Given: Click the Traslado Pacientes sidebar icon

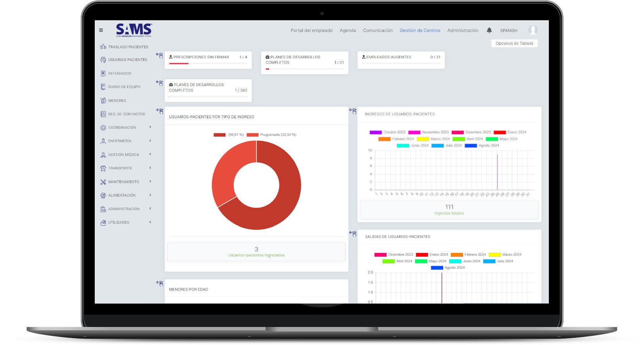Looking at the screenshot, I should [103, 47].
